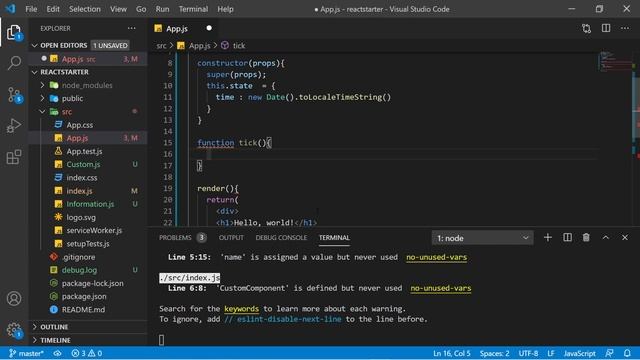Screen dimensions: 640x360
Task: Click the publish changes cloud icon
Action: click(58, 353)
